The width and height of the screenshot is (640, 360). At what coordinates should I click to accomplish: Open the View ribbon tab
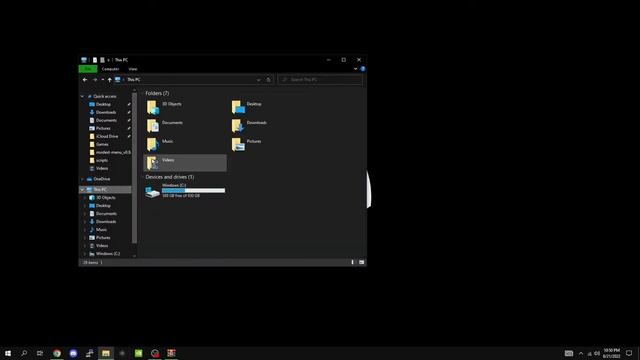coord(133,69)
